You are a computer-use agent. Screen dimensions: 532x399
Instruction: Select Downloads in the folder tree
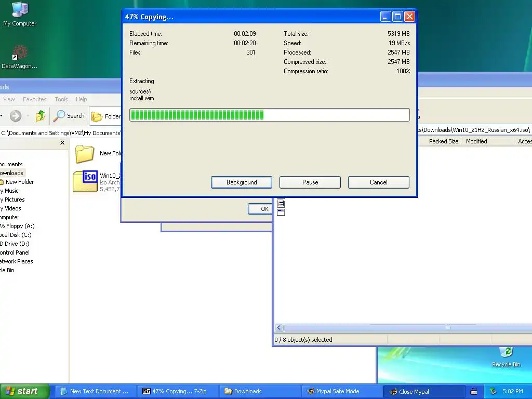(x=12, y=173)
